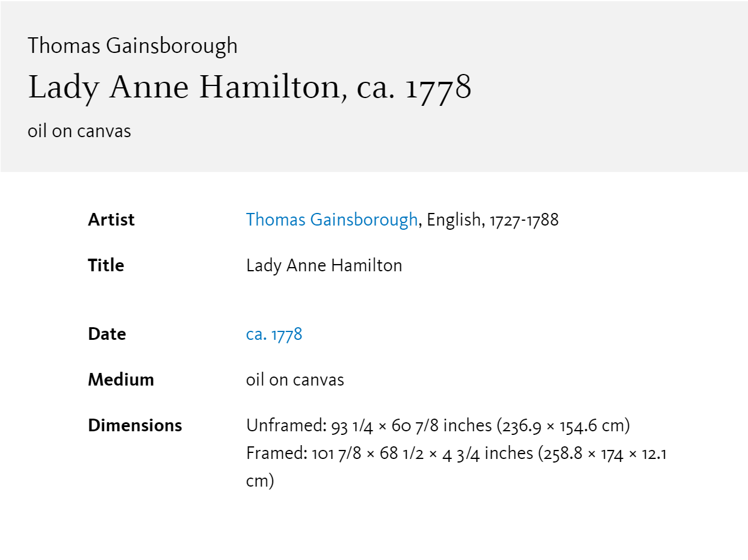Viewport: 748px width, 560px height.
Task: Select the Lady Anne Hamilton title value
Action: click(324, 265)
